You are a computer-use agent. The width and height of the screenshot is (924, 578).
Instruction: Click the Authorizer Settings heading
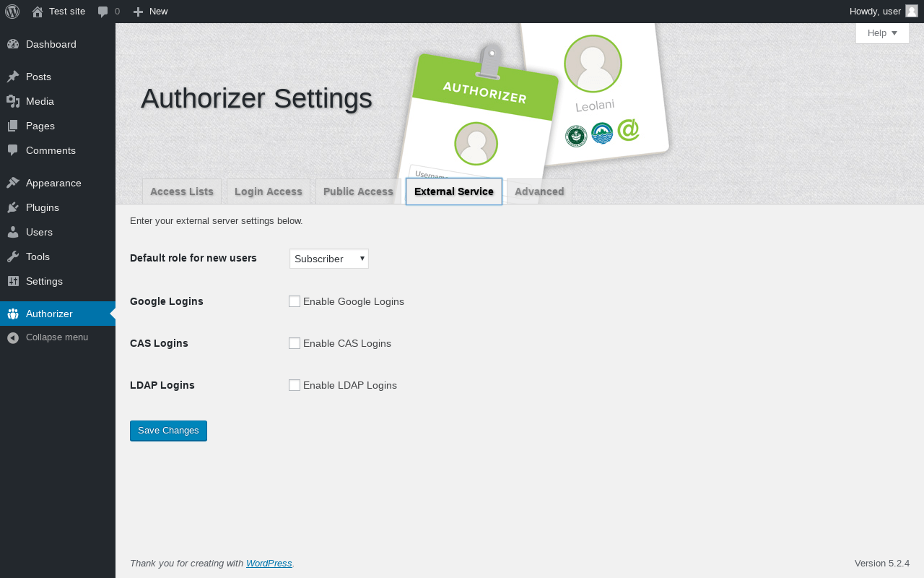[256, 98]
